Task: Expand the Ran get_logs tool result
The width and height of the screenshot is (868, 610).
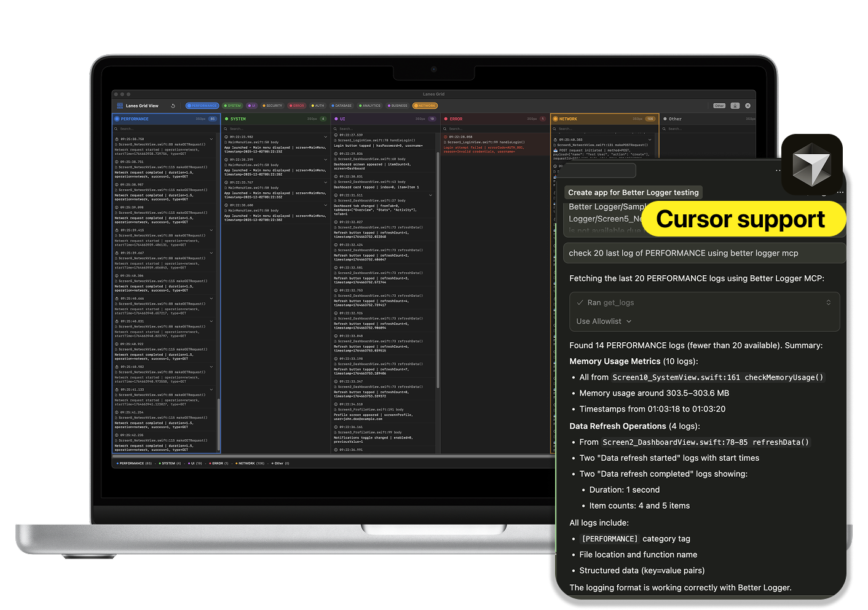Action: tap(828, 302)
